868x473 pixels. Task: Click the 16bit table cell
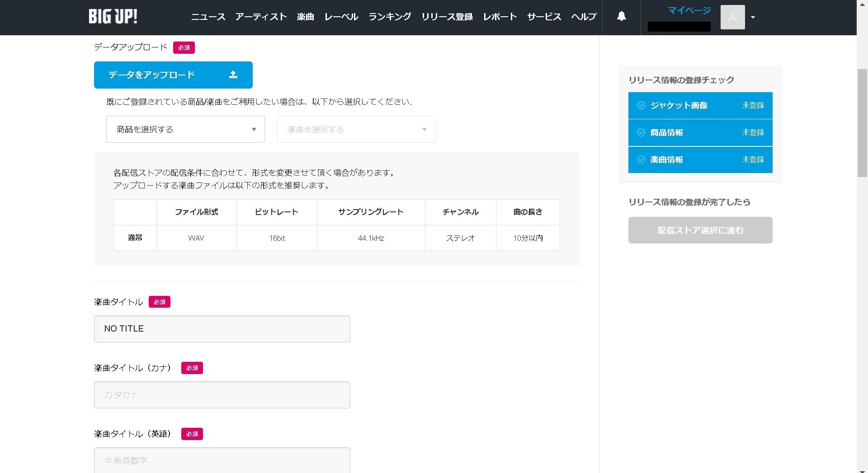click(x=277, y=238)
